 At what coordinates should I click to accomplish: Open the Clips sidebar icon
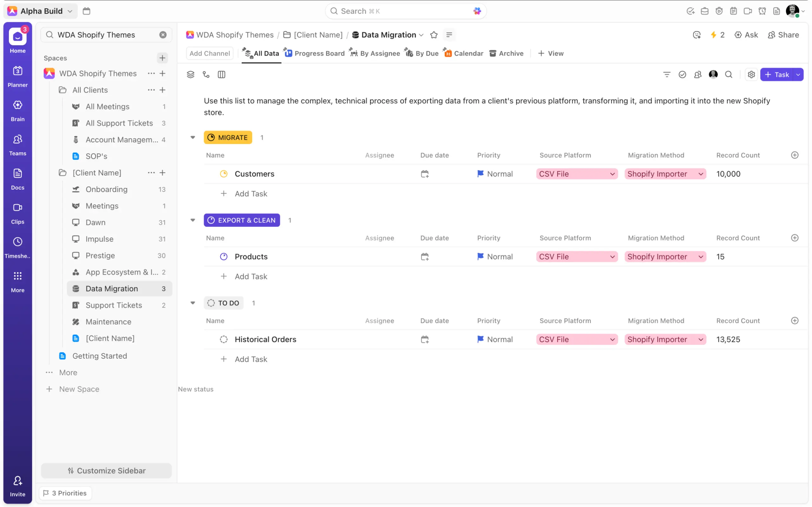click(x=17, y=213)
